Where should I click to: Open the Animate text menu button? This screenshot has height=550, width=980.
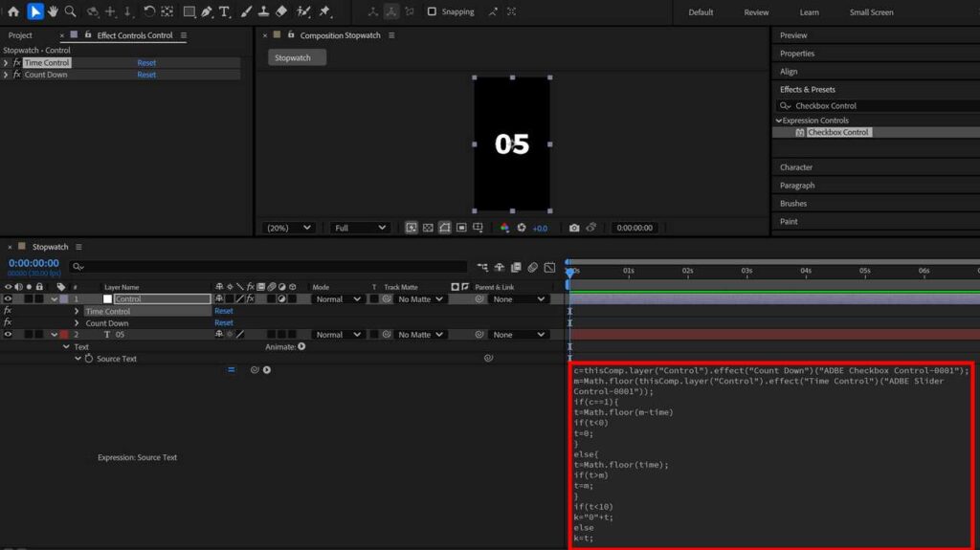[301, 347]
